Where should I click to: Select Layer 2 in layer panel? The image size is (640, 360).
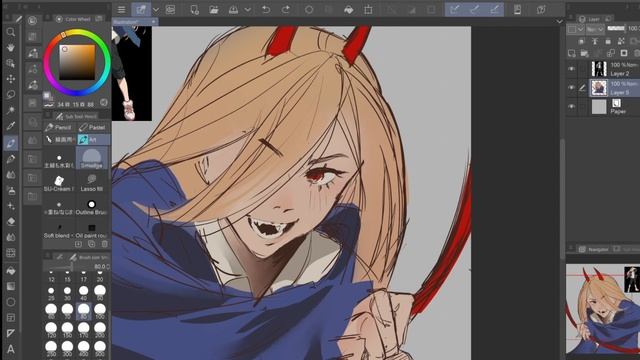pos(615,69)
